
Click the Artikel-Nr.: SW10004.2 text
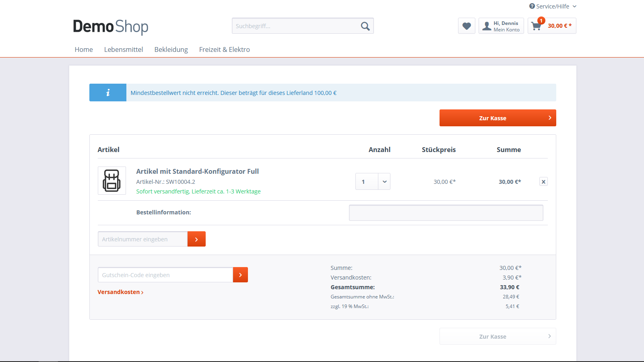(x=166, y=182)
